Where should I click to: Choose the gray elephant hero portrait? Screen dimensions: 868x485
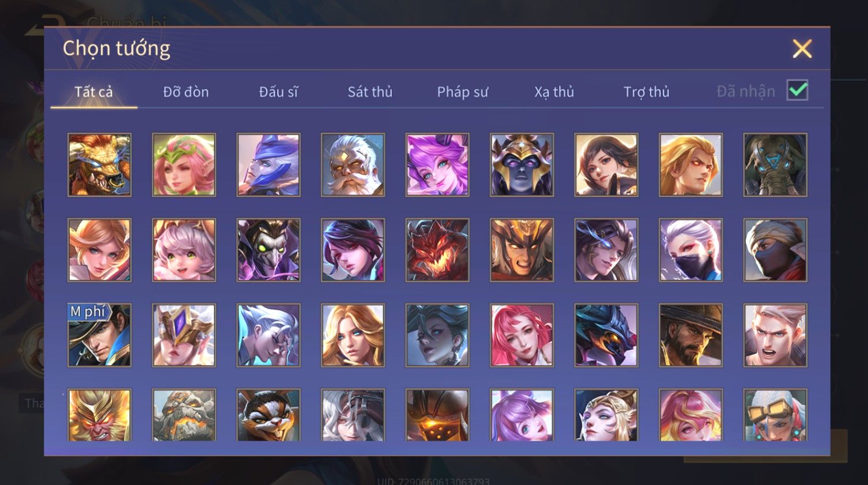[775, 165]
